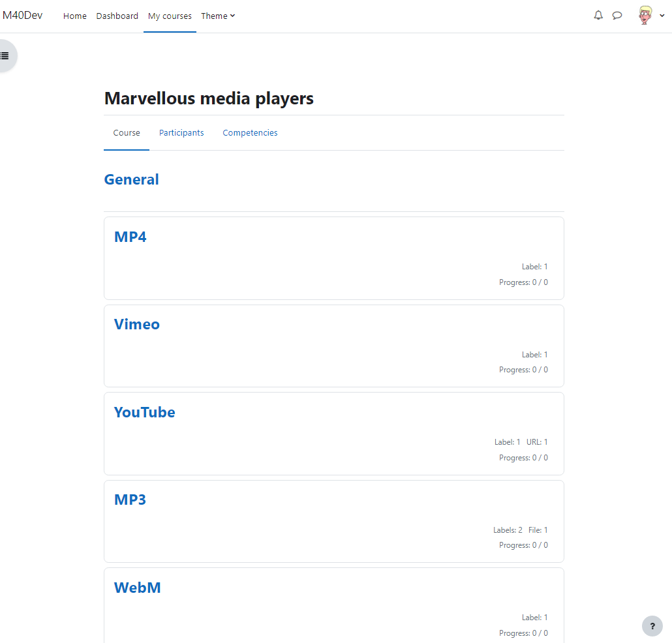Go to the Home navigation item
Image resolution: width=672 pixels, height=643 pixels.
click(x=75, y=16)
